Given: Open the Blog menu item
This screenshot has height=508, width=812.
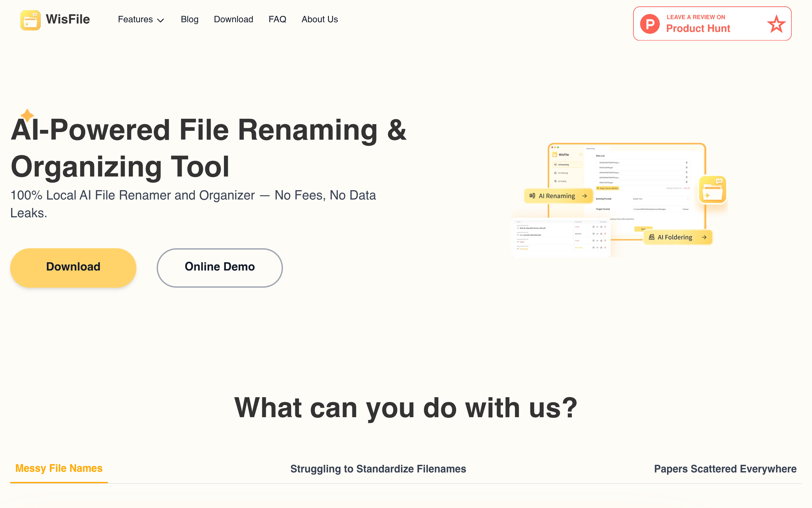Looking at the screenshot, I should [x=190, y=19].
